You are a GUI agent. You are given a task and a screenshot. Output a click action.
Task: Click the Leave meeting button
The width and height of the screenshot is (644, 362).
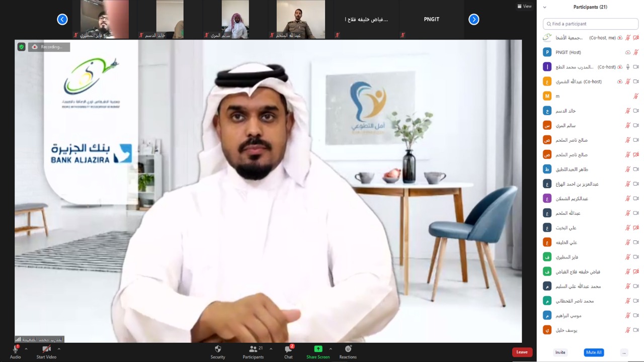coord(522,352)
